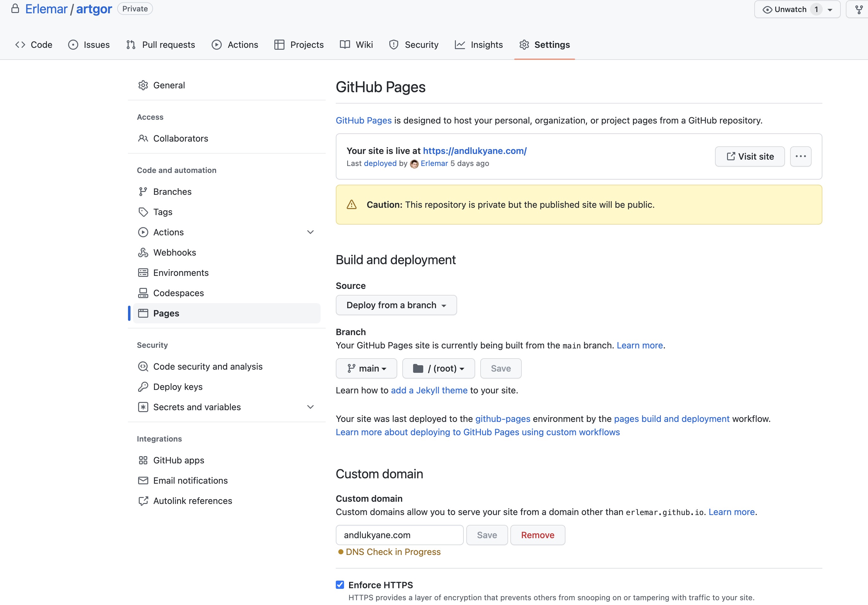Open the / (root) folder dropdown
The height and width of the screenshot is (605, 868).
click(x=438, y=368)
